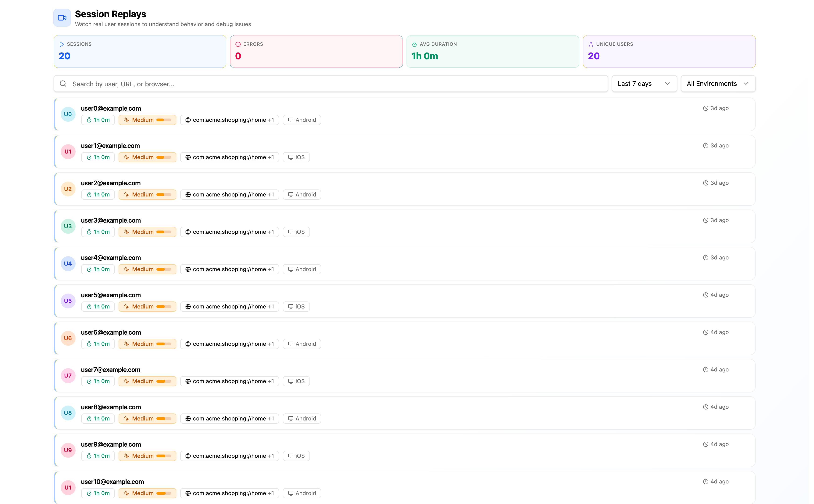Image resolution: width=814 pixels, height=504 pixels.
Task: Open the All Environments dropdown
Action: (x=718, y=84)
